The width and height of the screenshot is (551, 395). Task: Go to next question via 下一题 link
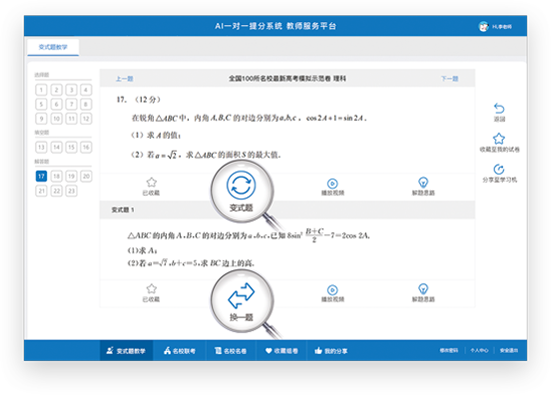[x=449, y=79]
